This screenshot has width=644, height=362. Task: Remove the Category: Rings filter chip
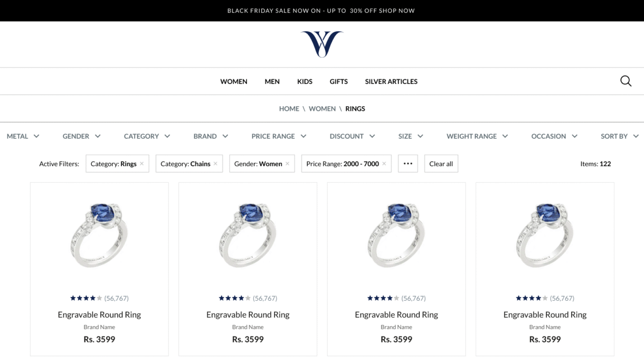pyautogui.click(x=141, y=164)
